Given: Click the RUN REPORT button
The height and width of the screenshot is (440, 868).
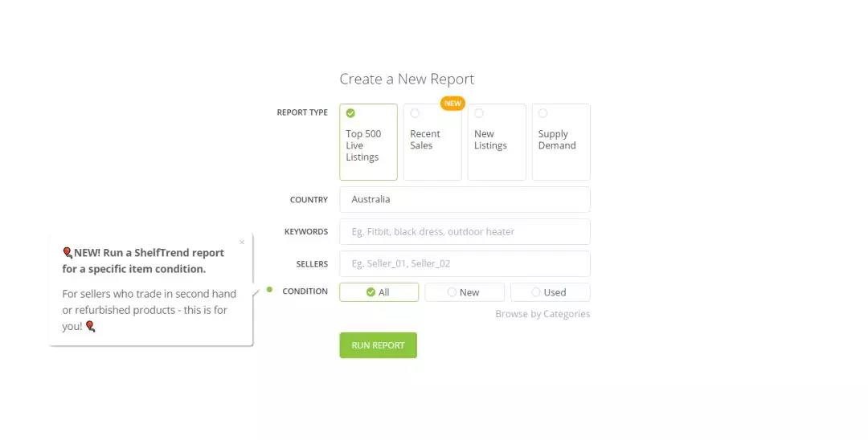Looking at the screenshot, I should click(378, 345).
